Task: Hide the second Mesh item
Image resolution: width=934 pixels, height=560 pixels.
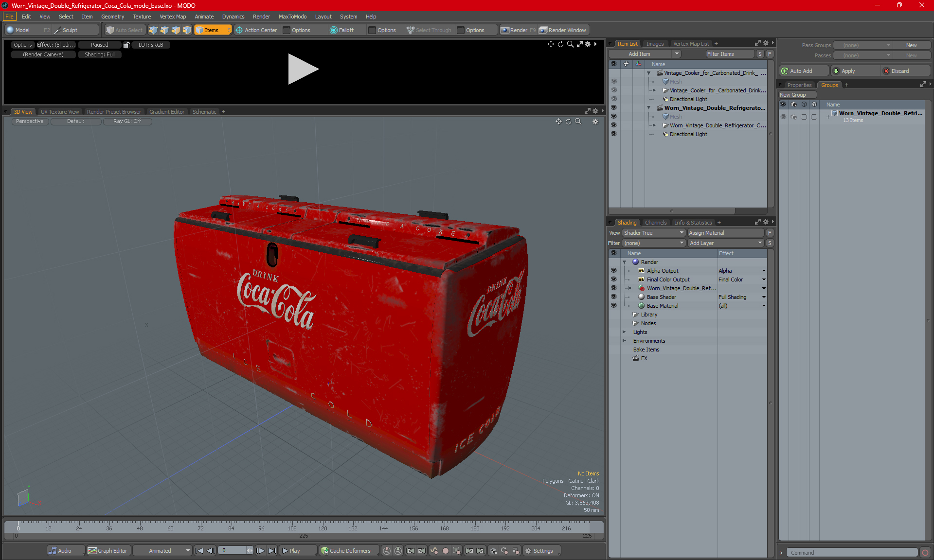Action: click(x=613, y=117)
